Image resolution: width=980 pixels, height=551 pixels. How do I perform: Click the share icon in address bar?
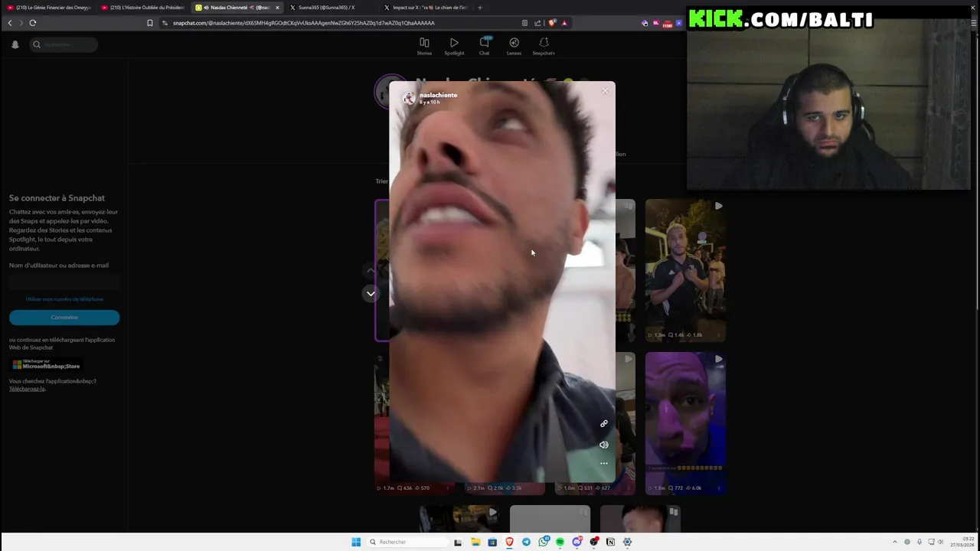click(537, 23)
